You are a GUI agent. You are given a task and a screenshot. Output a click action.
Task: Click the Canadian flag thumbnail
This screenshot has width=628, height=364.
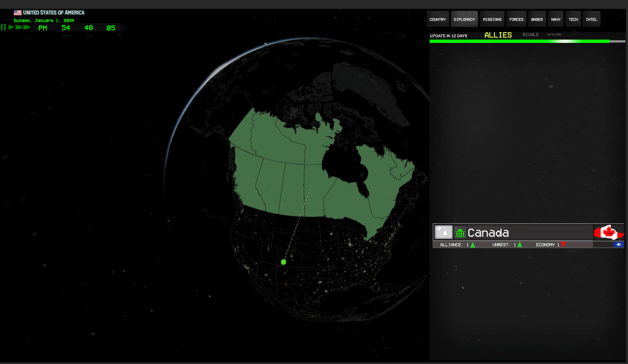tap(609, 232)
